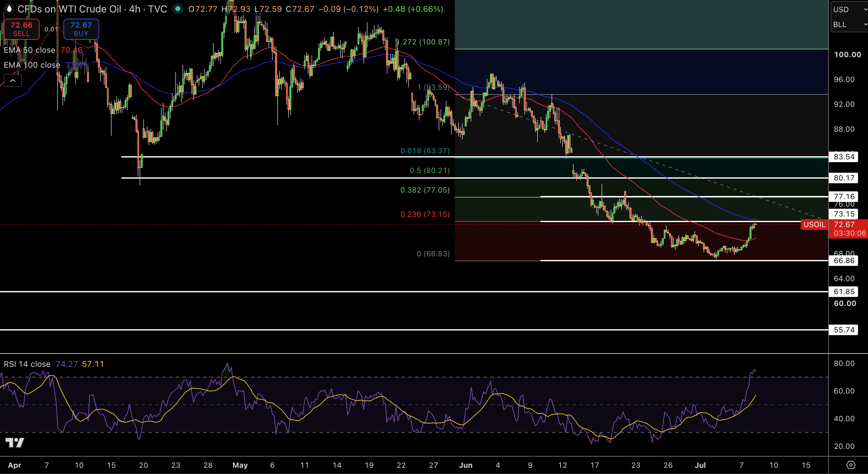Viewport: 868px width, 474px height.
Task: Click the RSI value 74.27
Action: click(x=67, y=364)
